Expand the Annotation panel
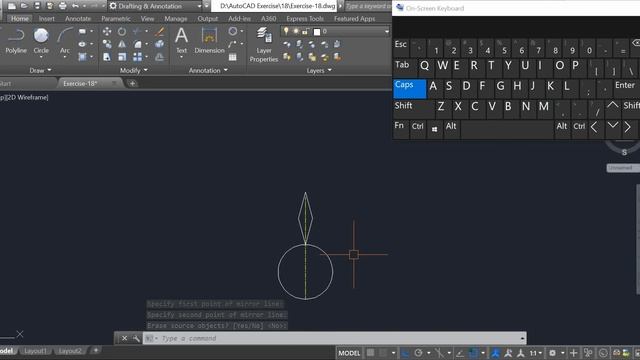This screenshot has height=360, width=640. click(208, 70)
